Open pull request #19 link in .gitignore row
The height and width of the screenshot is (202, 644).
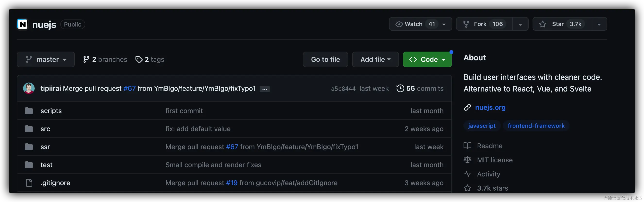coord(232,183)
